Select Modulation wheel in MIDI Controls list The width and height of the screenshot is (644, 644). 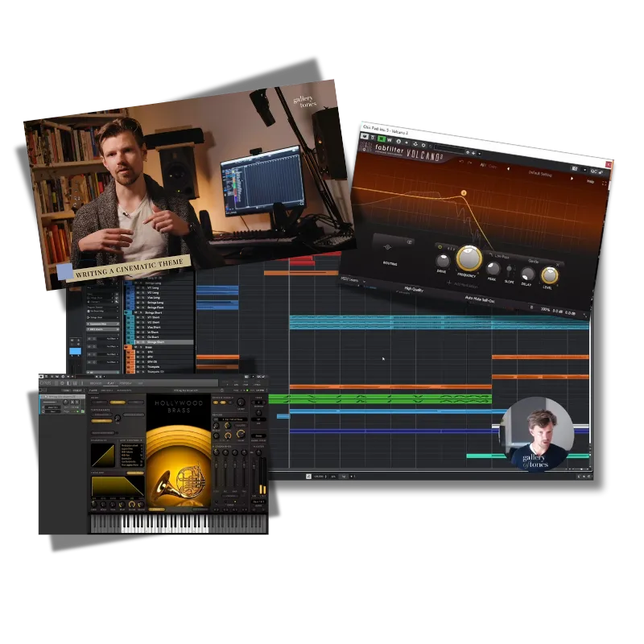point(130,446)
